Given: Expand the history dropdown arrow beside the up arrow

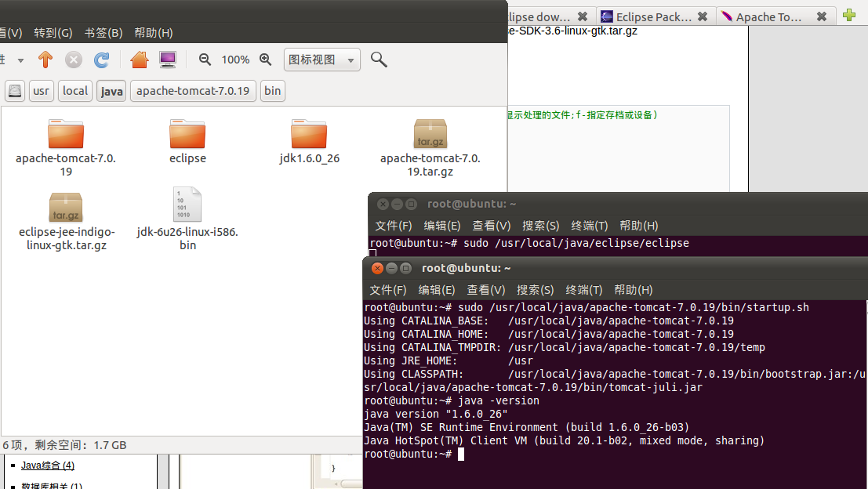Looking at the screenshot, I should pos(20,60).
